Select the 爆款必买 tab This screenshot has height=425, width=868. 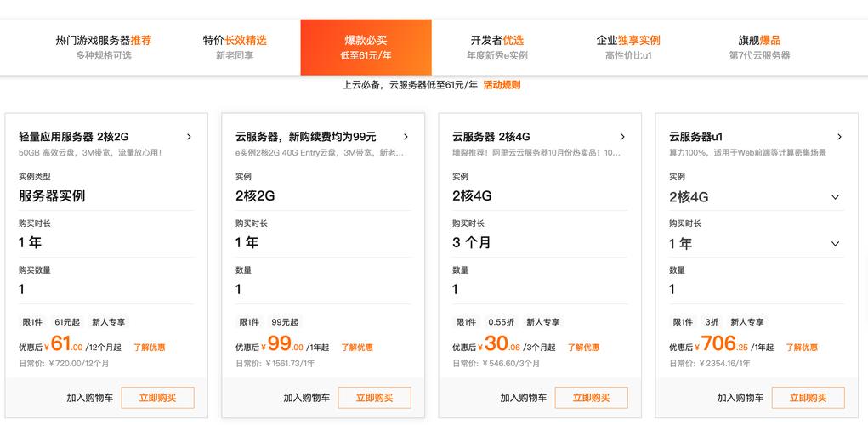click(366, 47)
